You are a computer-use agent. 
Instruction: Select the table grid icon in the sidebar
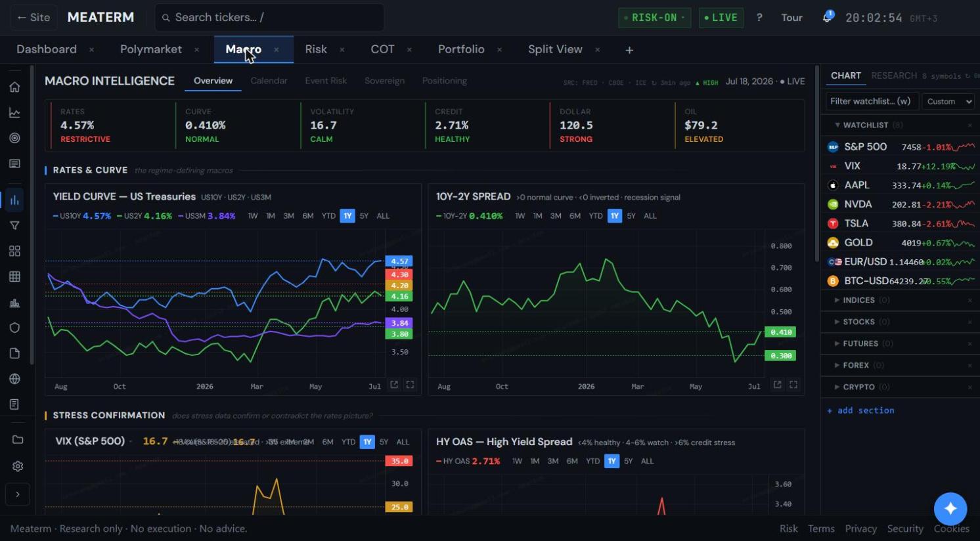point(14,276)
